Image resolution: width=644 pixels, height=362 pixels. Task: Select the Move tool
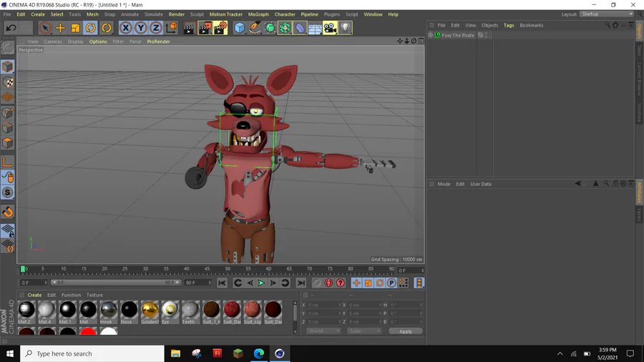click(60, 28)
